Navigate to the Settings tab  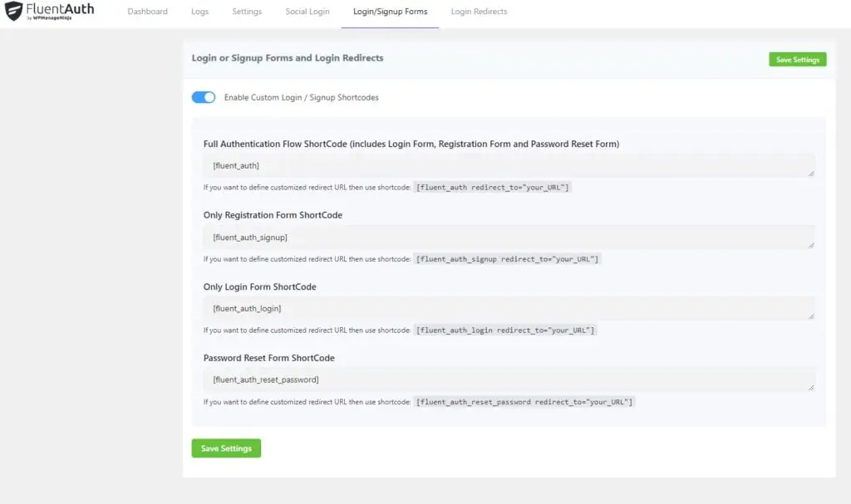point(247,12)
